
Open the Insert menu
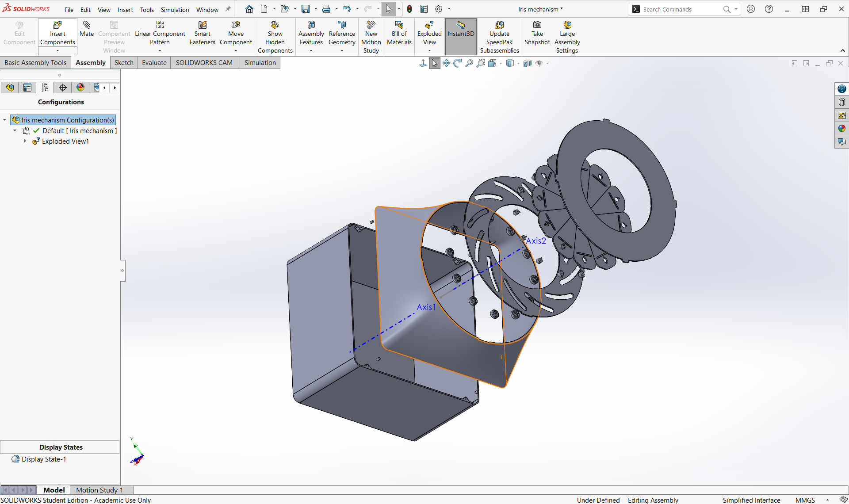(x=125, y=9)
